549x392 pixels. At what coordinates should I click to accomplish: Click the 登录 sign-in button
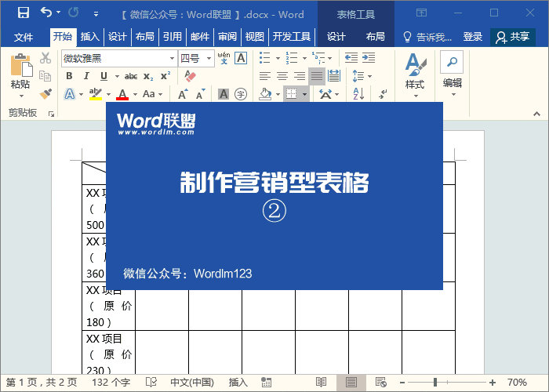(473, 37)
